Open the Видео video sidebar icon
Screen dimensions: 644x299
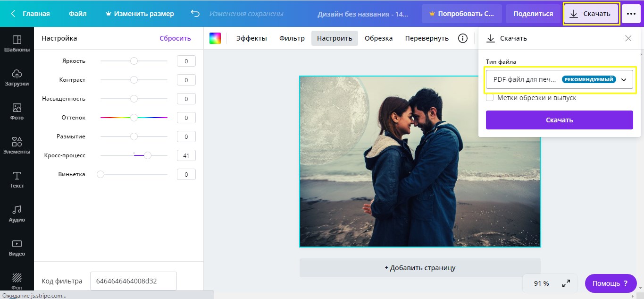click(17, 248)
